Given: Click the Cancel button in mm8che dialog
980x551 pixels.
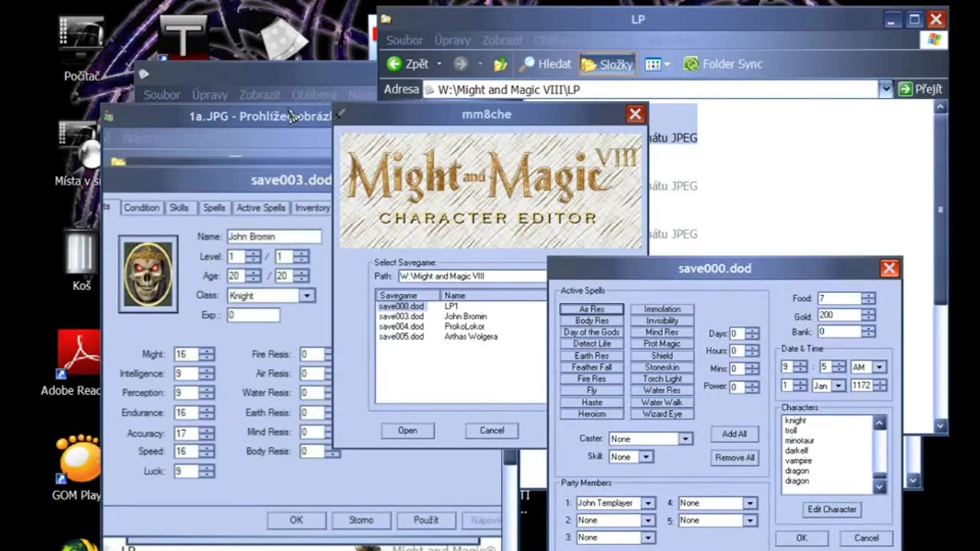Looking at the screenshot, I should 492,430.
